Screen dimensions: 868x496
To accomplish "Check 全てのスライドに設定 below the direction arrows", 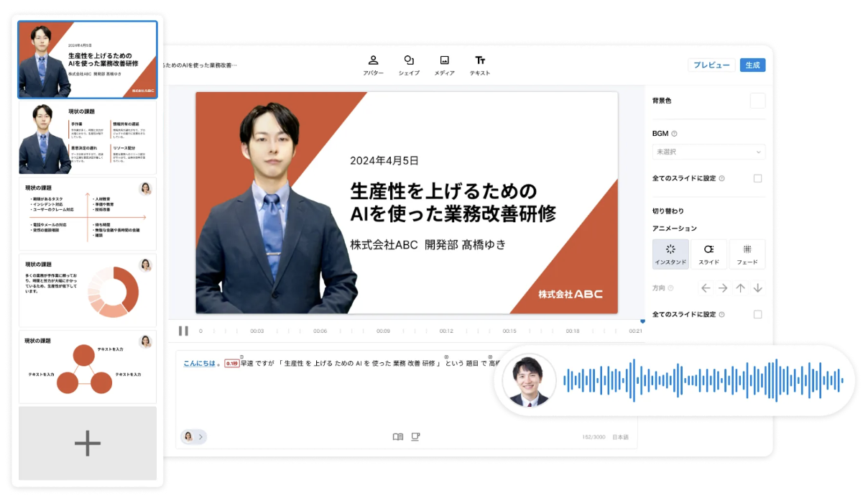I will (x=759, y=314).
